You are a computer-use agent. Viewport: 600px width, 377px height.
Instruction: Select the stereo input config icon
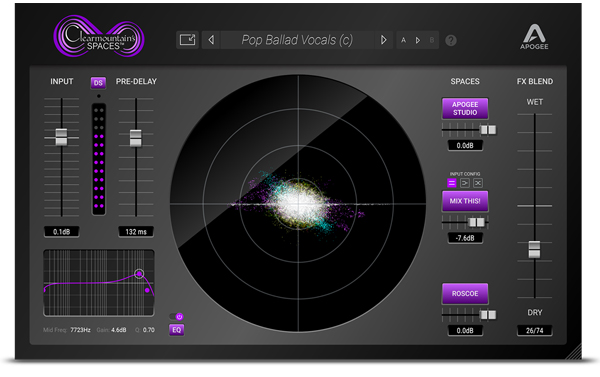point(452,183)
